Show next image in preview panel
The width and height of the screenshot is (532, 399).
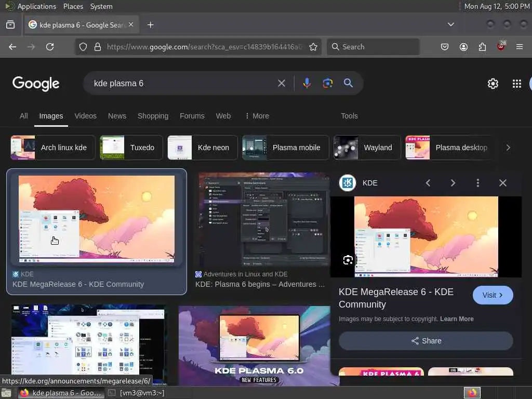click(x=453, y=183)
